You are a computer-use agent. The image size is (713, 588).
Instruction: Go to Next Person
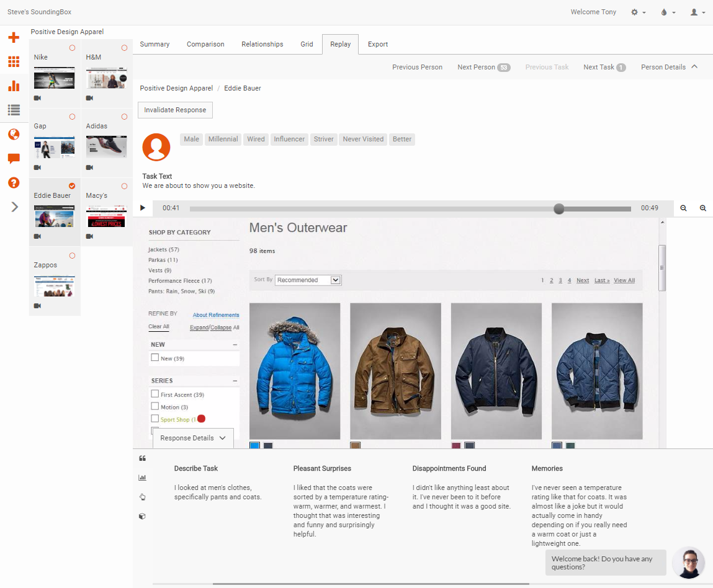click(484, 67)
